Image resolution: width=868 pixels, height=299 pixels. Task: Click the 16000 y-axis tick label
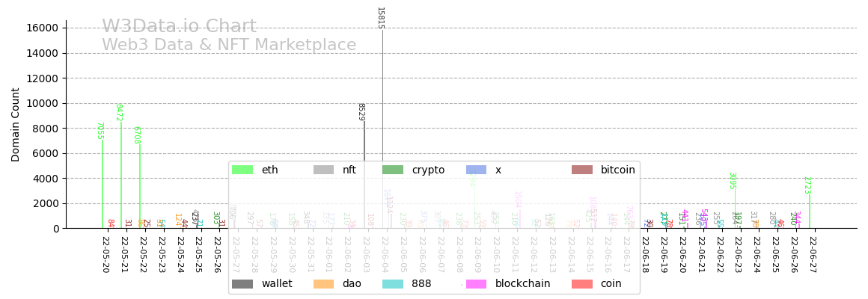[x=43, y=28]
